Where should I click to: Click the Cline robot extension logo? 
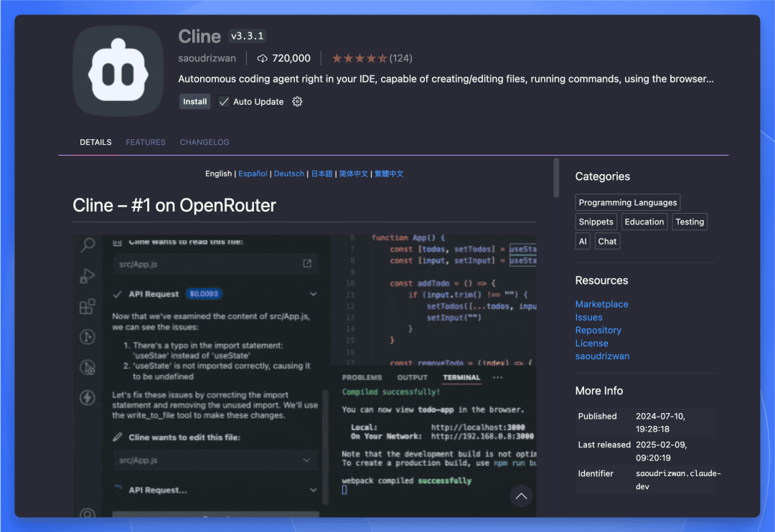(x=118, y=71)
